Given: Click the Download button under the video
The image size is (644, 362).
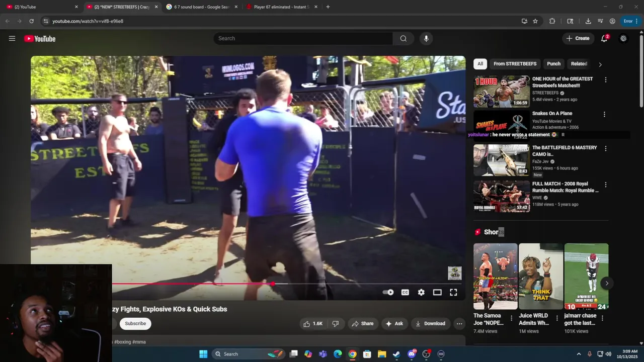Looking at the screenshot, I should click(430, 324).
